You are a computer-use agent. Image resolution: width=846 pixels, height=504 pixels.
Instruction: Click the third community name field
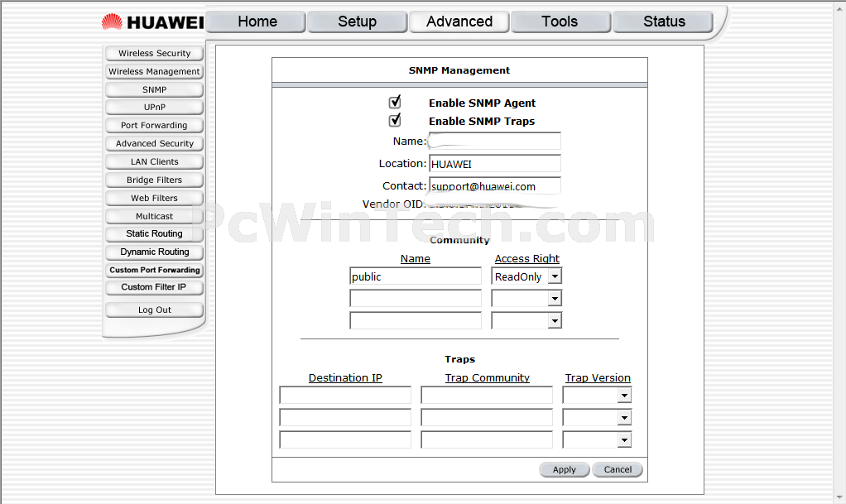pos(416,320)
